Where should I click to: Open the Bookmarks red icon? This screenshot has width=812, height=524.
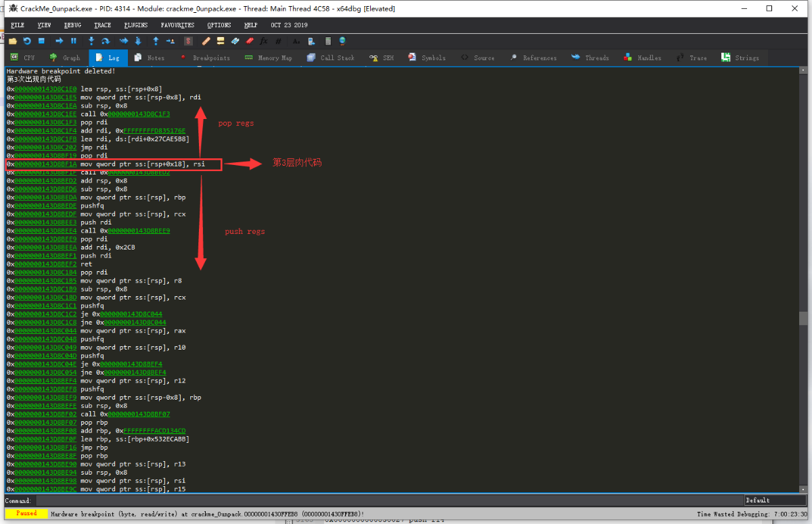(250, 41)
